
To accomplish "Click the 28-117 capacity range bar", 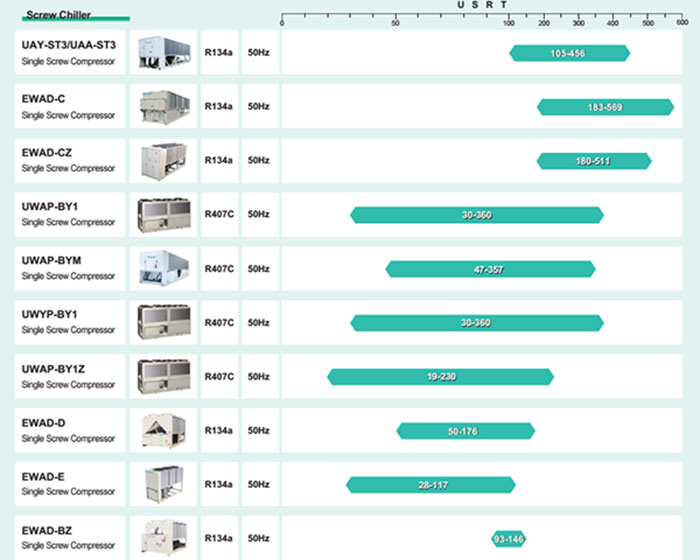I will point(431,485).
